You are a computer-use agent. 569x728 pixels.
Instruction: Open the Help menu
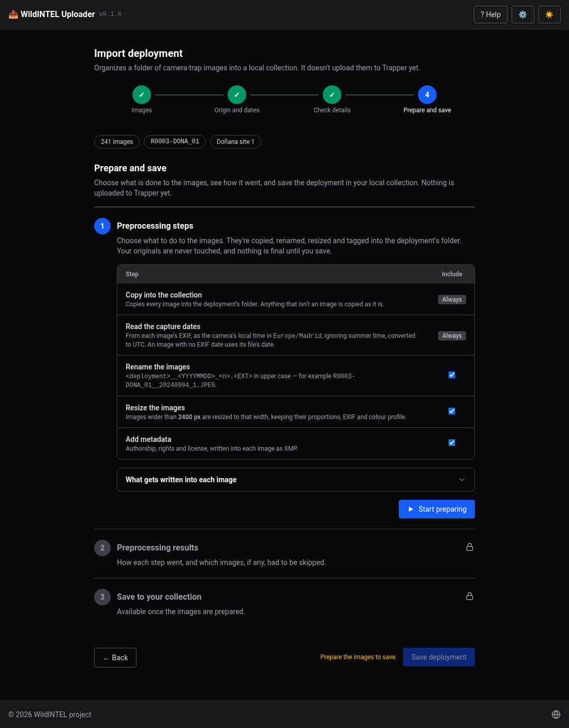[x=490, y=14]
